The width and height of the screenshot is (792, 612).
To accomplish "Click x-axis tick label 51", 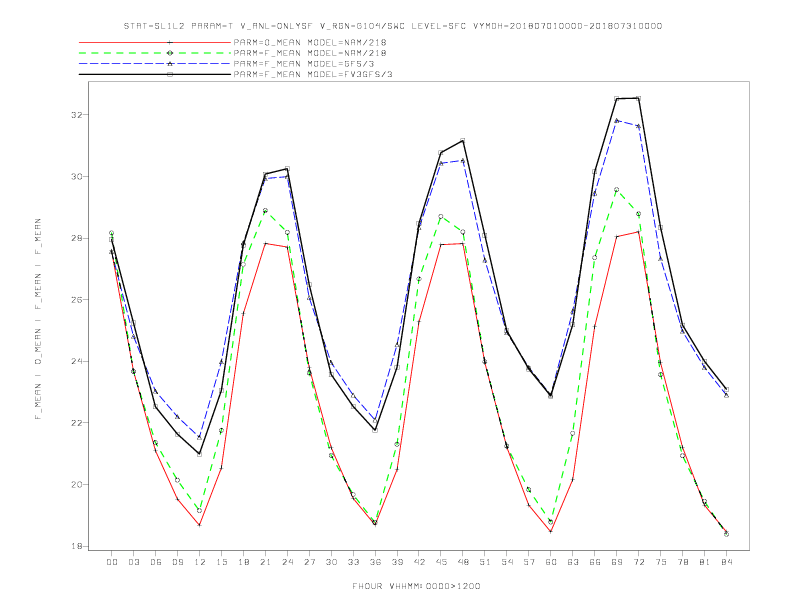I will (x=485, y=562).
